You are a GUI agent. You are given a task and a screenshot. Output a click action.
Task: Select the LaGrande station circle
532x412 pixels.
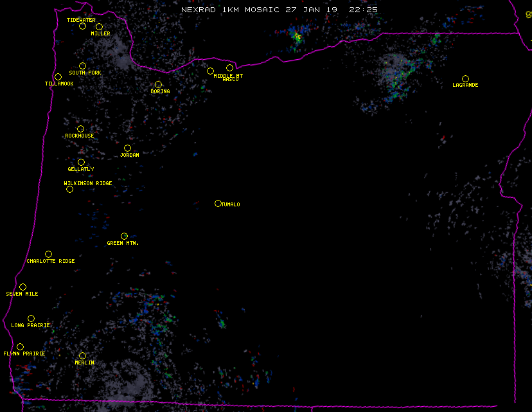click(x=465, y=78)
